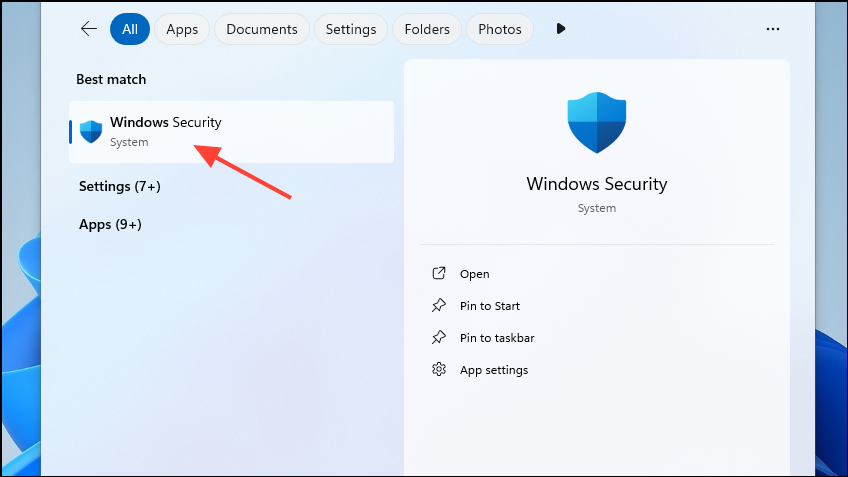The height and width of the screenshot is (477, 848).
Task: Select the All filter tab
Action: 130,29
